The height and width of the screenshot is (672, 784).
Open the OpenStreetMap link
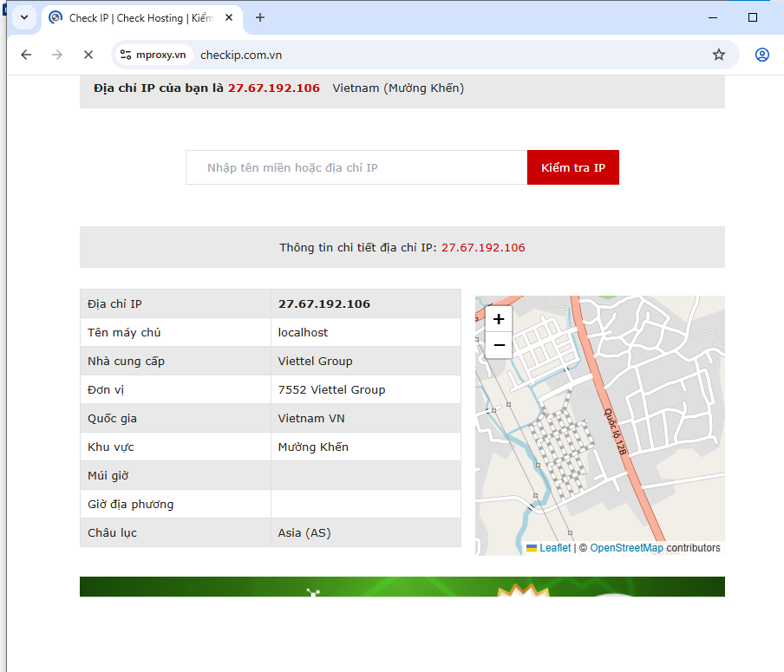[626, 548]
